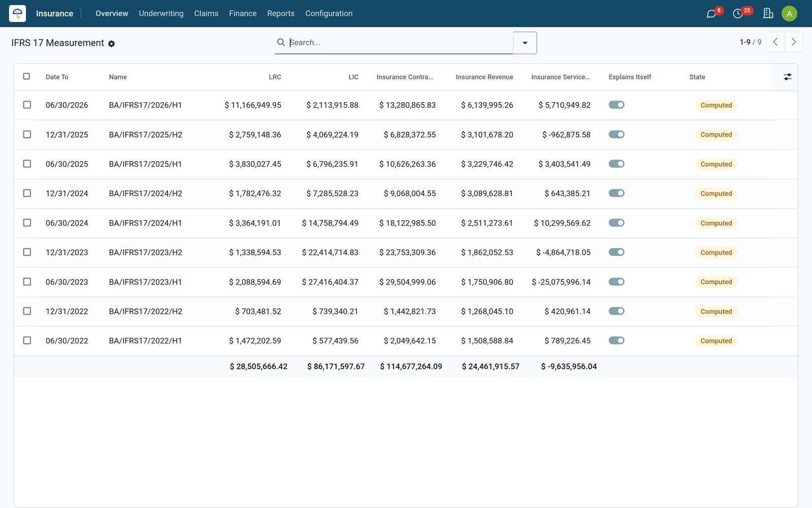The height and width of the screenshot is (508, 812).
Task: Sort by the Insurance Revenue column header
Action: [x=484, y=77]
